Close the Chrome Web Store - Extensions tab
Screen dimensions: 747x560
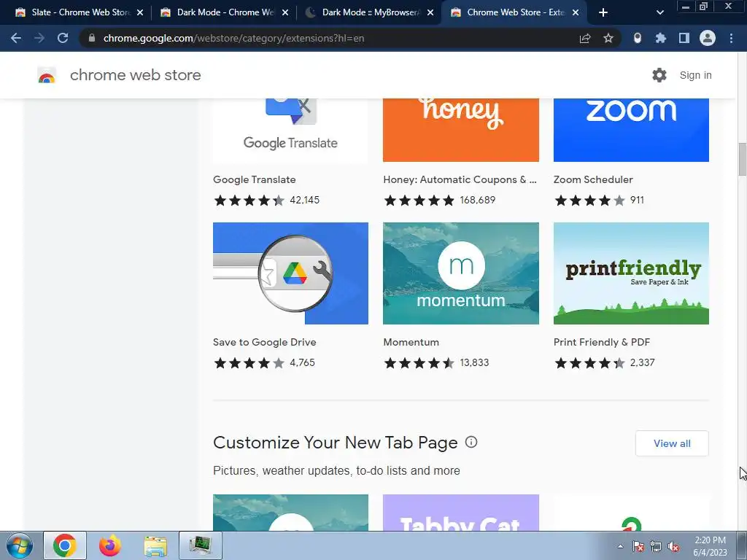pyautogui.click(x=576, y=13)
